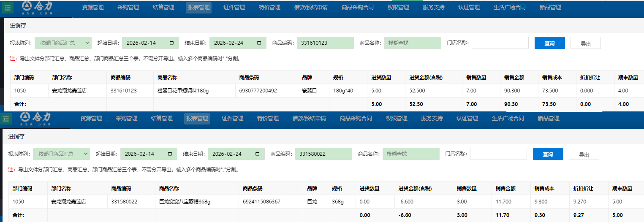This screenshot has width=644, height=222.
Task: Click the 合力 logo in the lower header
Action: (36, 119)
